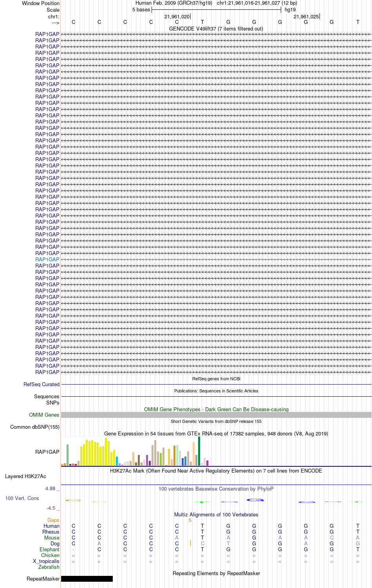Screen dimensions: 372x588
Task: Open Multiz Alignments of 100 Vertebrates title
Action: pos(216,514)
